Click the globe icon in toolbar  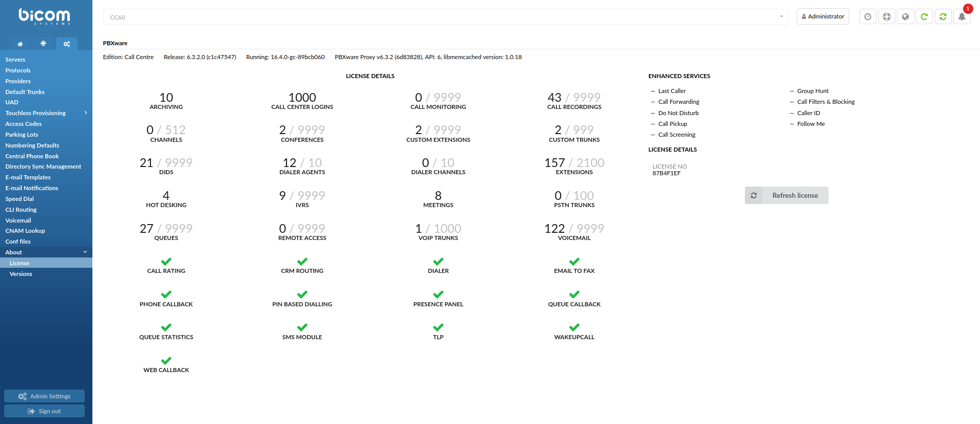(906, 16)
